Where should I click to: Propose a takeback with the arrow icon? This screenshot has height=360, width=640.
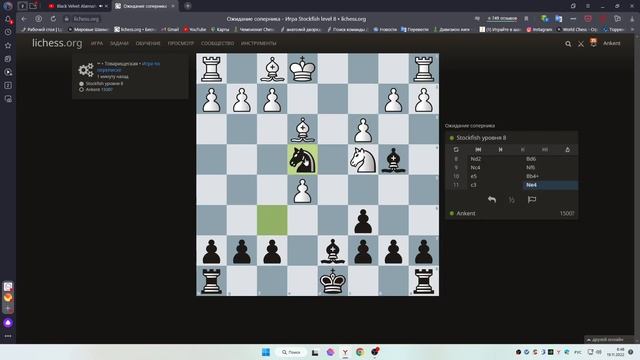click(492, 200)
